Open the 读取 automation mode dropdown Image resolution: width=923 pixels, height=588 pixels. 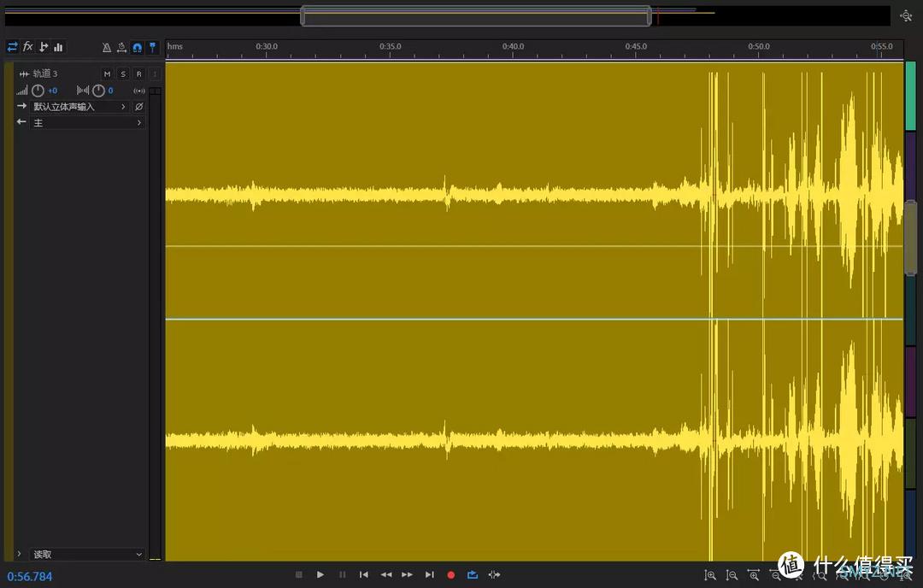[x=87, y=554]
